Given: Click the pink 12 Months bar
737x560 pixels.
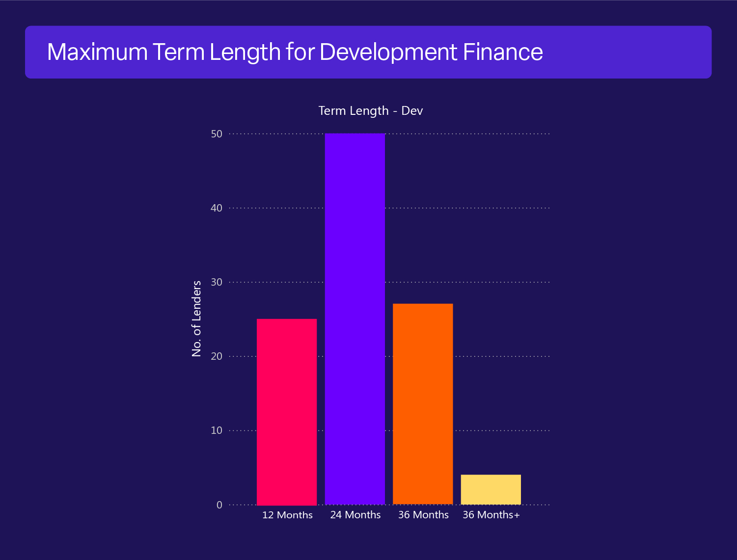Looking at the screenshot, I should tap(287, 412).
